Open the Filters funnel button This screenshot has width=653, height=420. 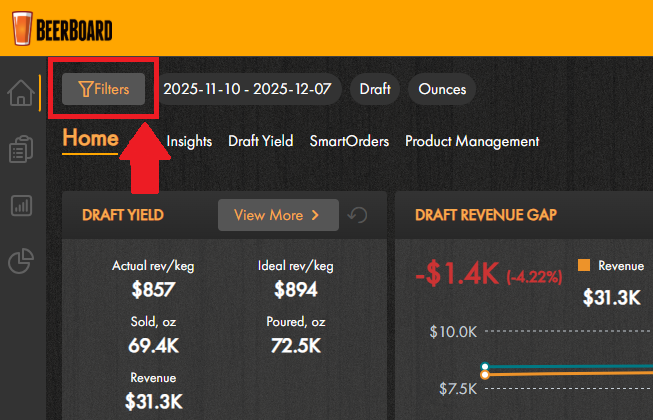tap(104, 89)
